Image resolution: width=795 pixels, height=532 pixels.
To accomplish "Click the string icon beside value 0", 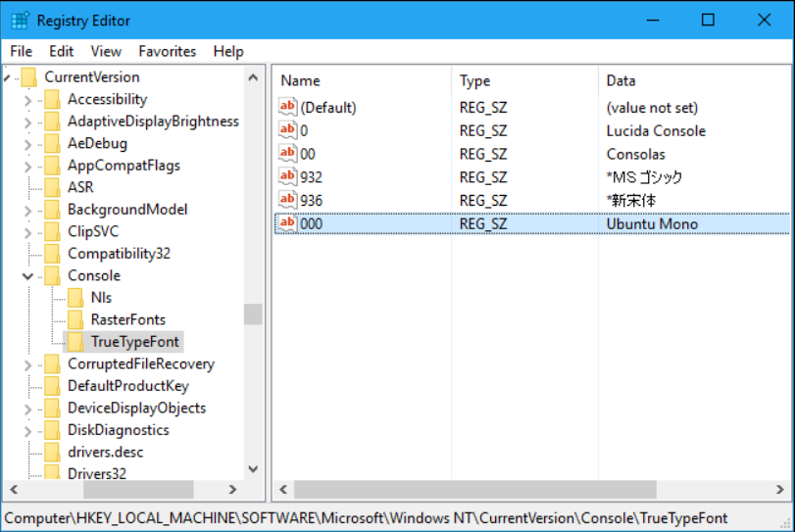I will 287,129.
